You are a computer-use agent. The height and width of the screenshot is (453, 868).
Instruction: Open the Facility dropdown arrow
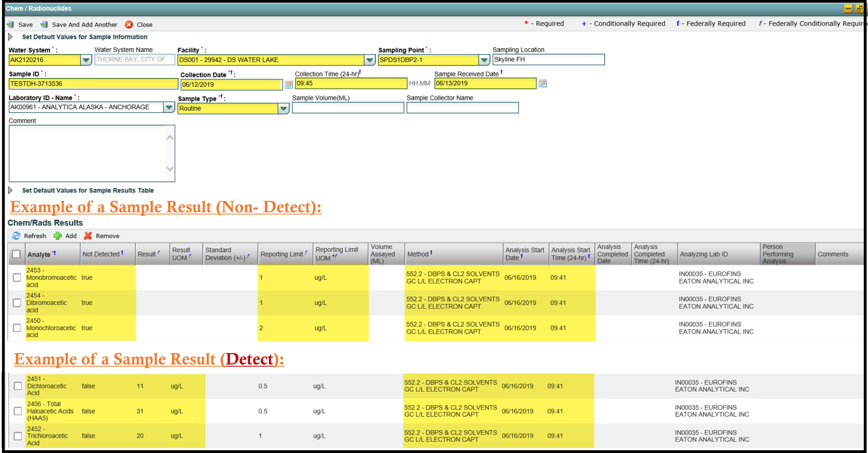(369, 60)
